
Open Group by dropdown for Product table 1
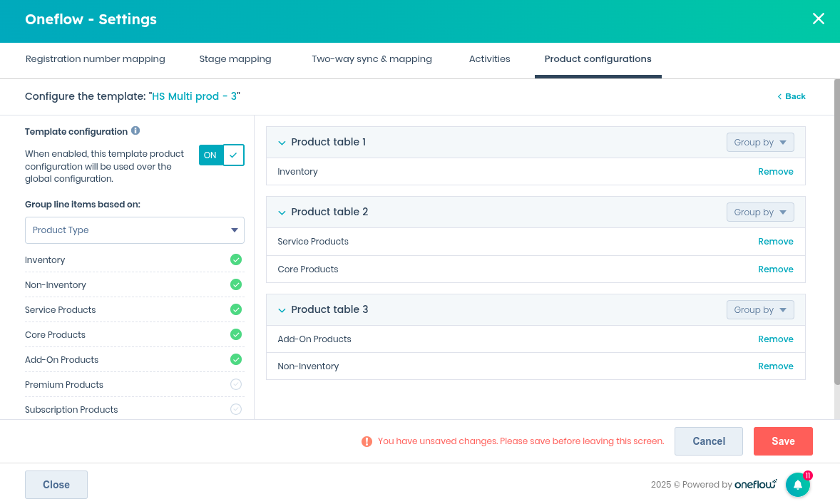(x=760, y=143)
